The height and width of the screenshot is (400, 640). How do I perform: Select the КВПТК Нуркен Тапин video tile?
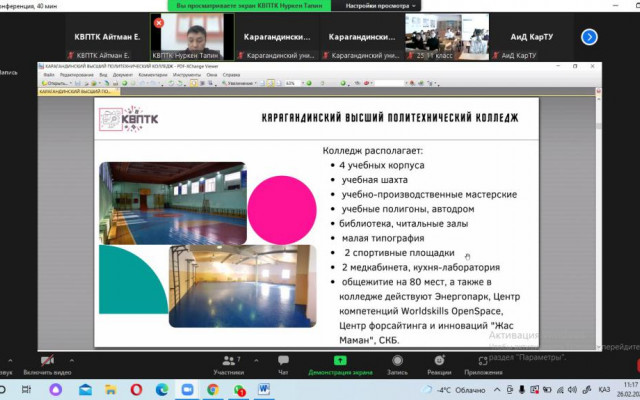tap(192, 37)
